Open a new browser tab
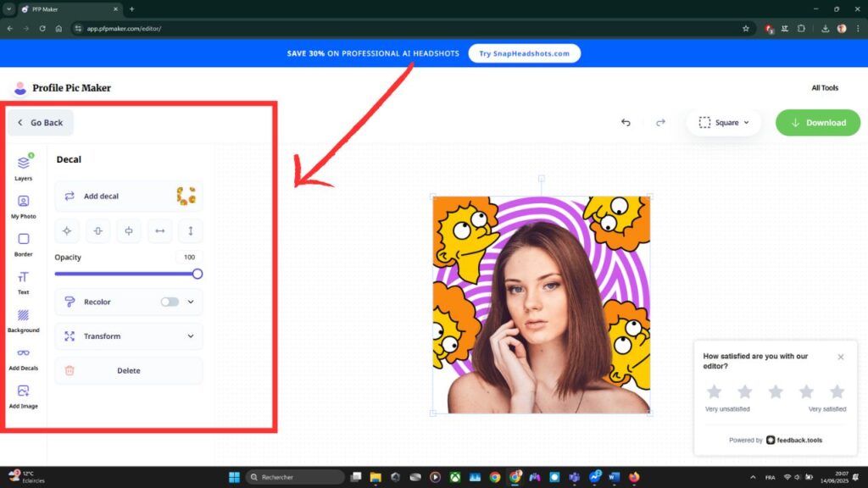 pyautogui.click(x=131, y=8)
